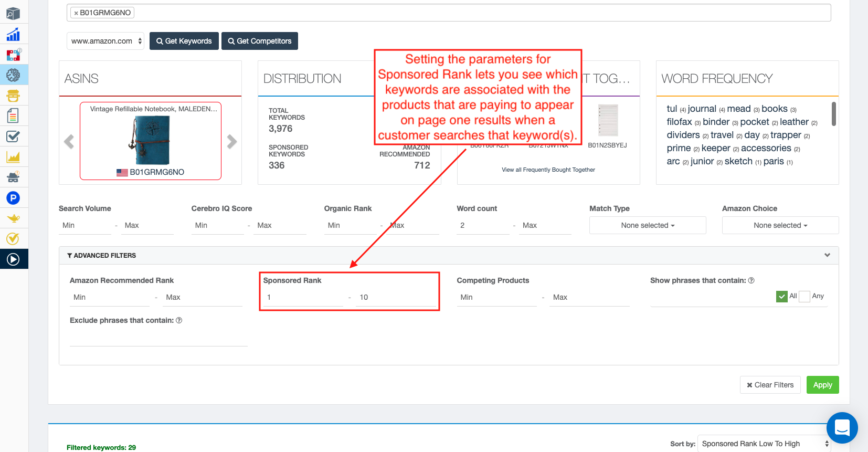This screenshot has height=452, width=868.
Task: Click the document page icon in sidebar
Action: coord(13,115)
